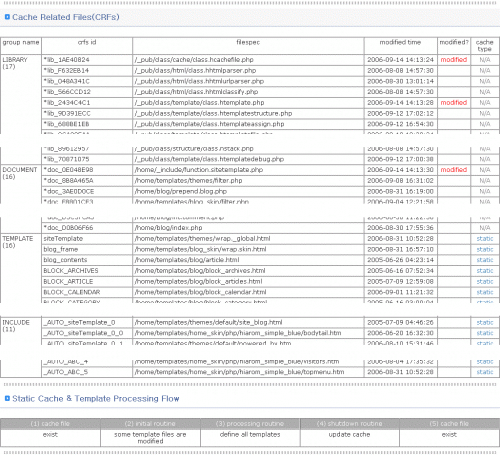
Task: Click the red 'modified' flag in lib_1AE40824 row
Action: pyautogui.click(x=454, y=60)
